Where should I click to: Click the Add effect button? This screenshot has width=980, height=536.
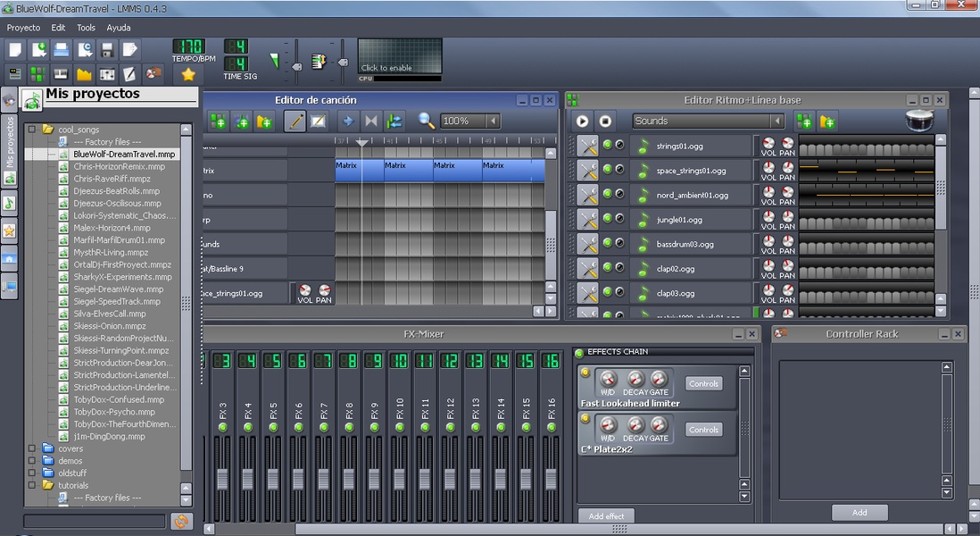click(x=606, y=515)
